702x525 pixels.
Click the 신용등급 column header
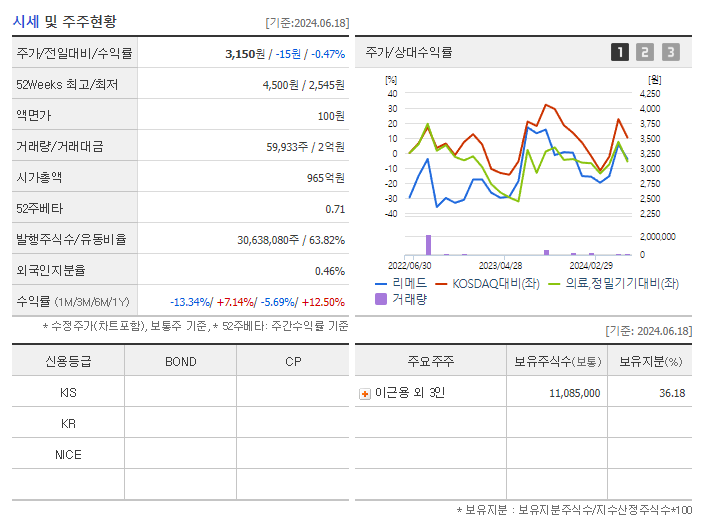pos(68,362)
